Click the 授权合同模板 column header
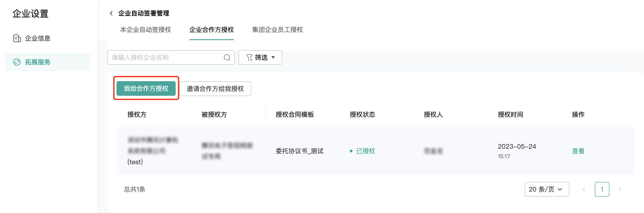This screenshot has width=644, height=213. (x=295, y=115)
